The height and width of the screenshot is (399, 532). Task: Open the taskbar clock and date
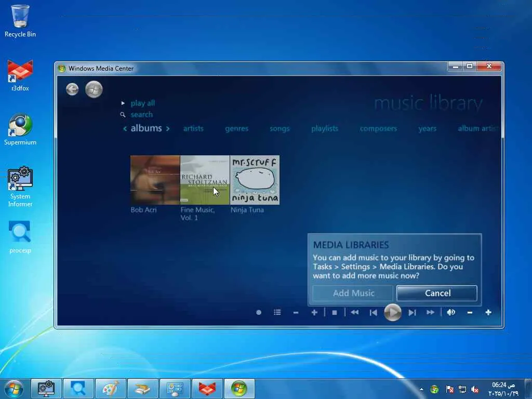tap(503, 389)
